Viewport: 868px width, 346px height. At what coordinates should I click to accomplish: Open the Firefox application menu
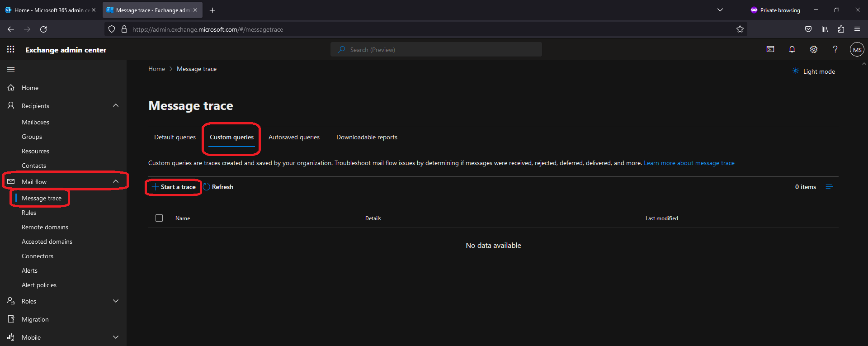[857, 29]
